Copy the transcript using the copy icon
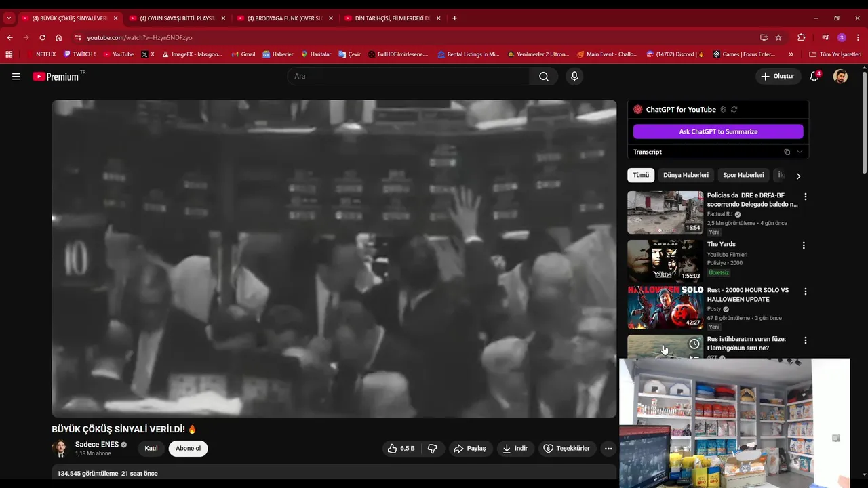The width and height of the screenshot is (868, 488). pyautogui.click(x=787, y=152)
